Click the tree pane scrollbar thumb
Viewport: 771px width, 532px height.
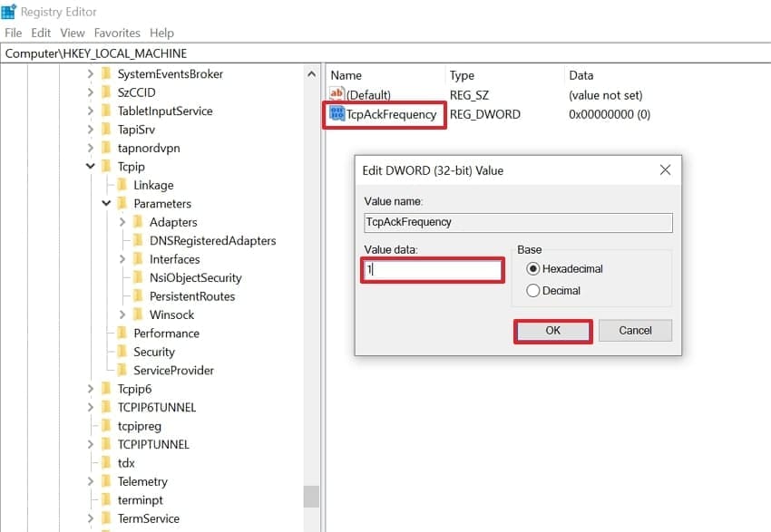[x=311, y=496]
